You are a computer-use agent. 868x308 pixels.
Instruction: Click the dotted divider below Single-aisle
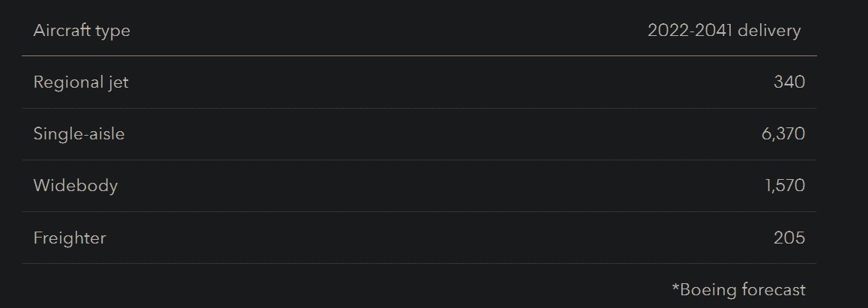[419, 160]
